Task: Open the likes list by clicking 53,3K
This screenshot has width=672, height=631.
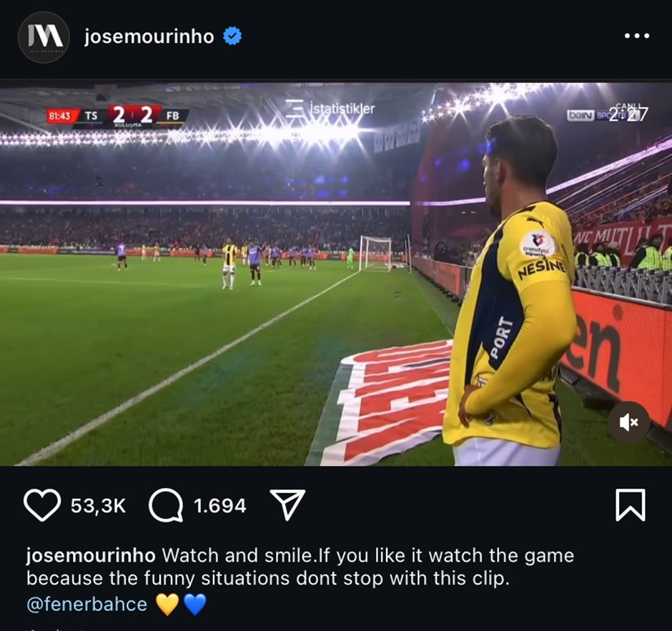Action: point(98,505)
